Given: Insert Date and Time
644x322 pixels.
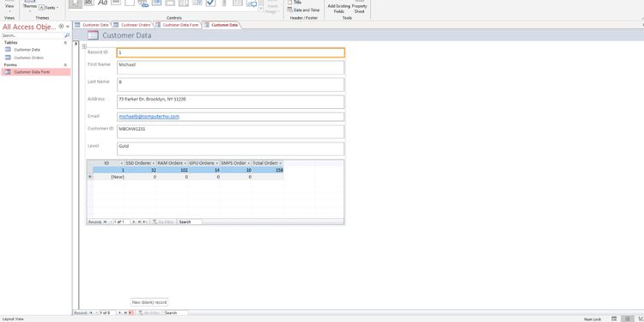Looking at the screenshot, I should (304, 9).
